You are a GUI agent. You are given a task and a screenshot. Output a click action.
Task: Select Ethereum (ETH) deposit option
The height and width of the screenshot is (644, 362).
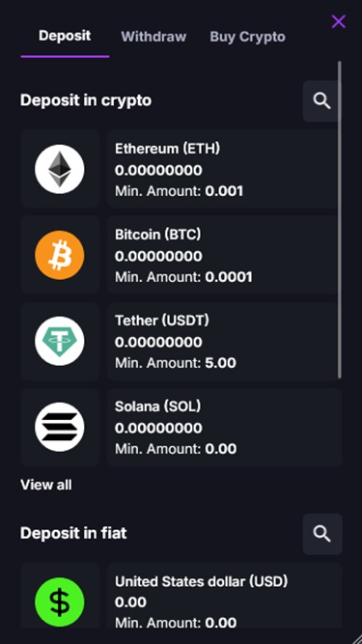point(181,169)
